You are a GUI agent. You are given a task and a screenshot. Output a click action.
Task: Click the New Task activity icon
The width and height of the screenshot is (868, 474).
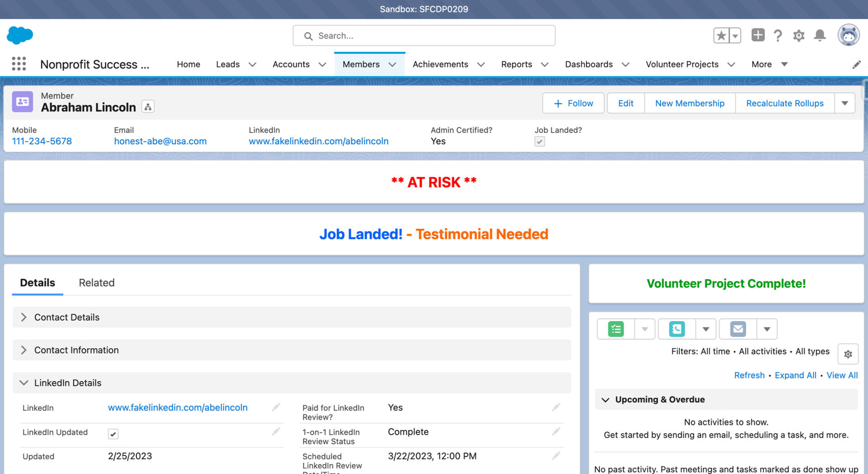[616, 329]
